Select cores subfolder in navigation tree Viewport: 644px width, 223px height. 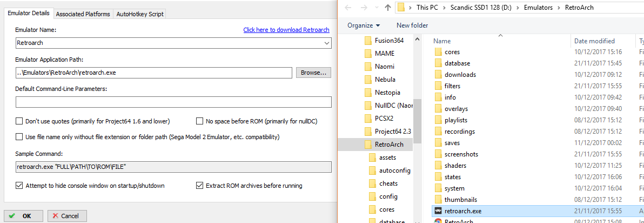[387, 209]
